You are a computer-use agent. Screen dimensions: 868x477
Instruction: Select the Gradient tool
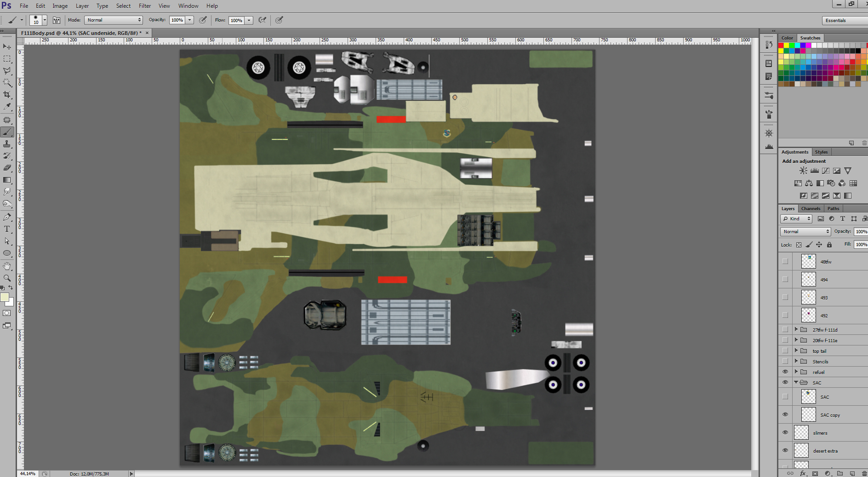(7, 180)
